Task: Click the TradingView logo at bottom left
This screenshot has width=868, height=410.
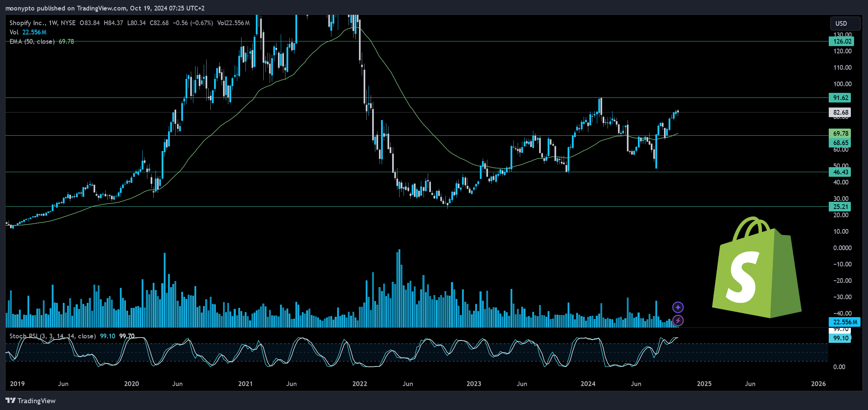Action: coord(31,401)
